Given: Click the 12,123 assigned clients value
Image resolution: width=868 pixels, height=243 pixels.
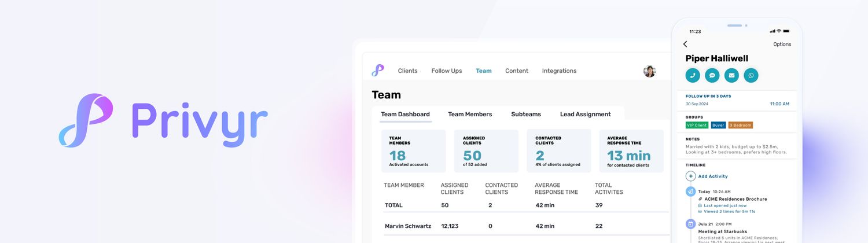Looking at the screenshot, I should [x=450, y=226].
